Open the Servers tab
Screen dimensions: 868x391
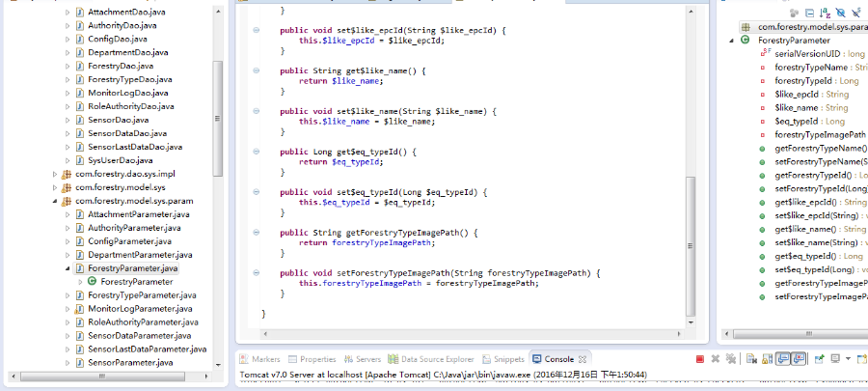[363, 359]
